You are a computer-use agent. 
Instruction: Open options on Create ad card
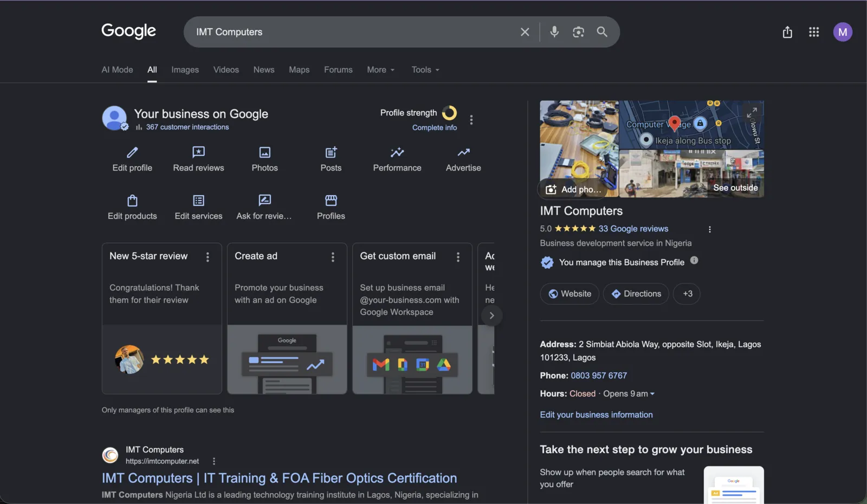coord(333,257)
